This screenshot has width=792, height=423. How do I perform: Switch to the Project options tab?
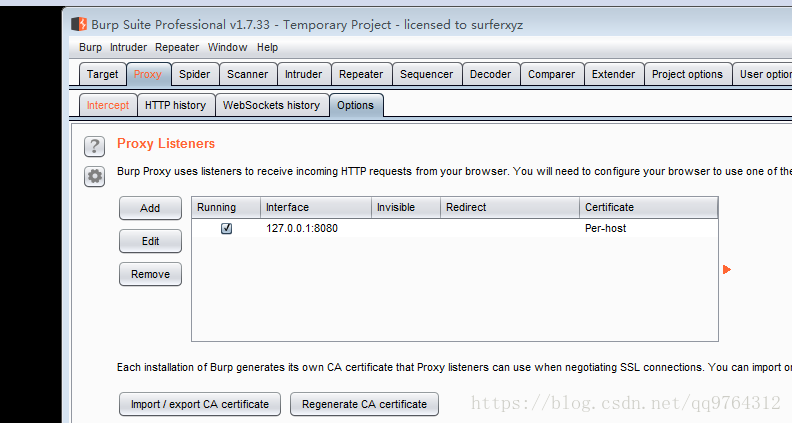[x=687, y=74]
